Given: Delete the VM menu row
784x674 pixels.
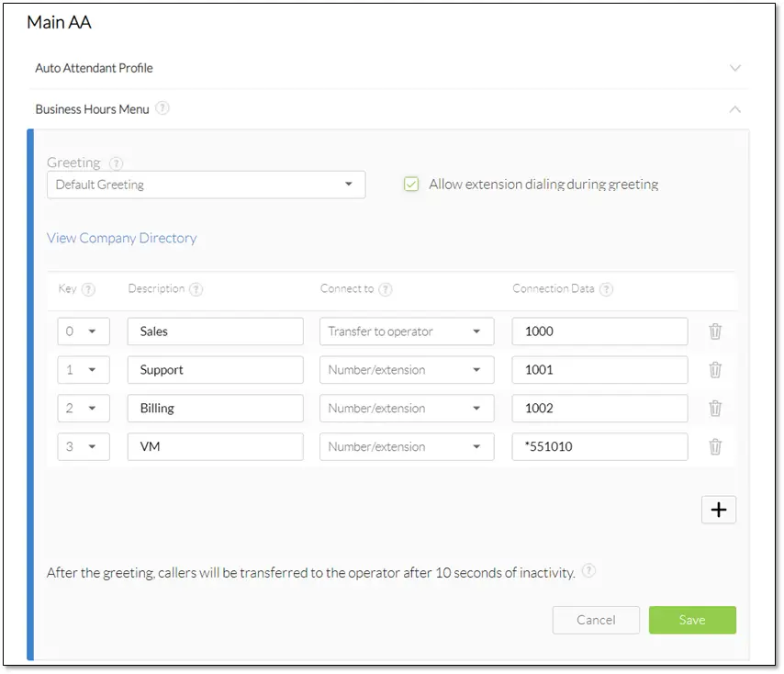Looking at the screenshot, I should point(715,447).
